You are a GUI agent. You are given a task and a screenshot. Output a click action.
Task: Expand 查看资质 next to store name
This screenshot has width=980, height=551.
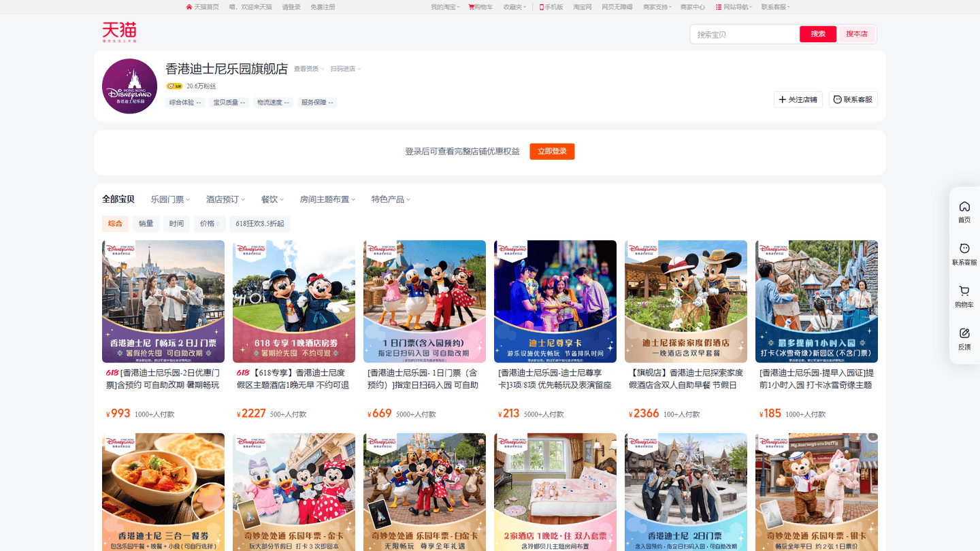(x=309, y=69)
